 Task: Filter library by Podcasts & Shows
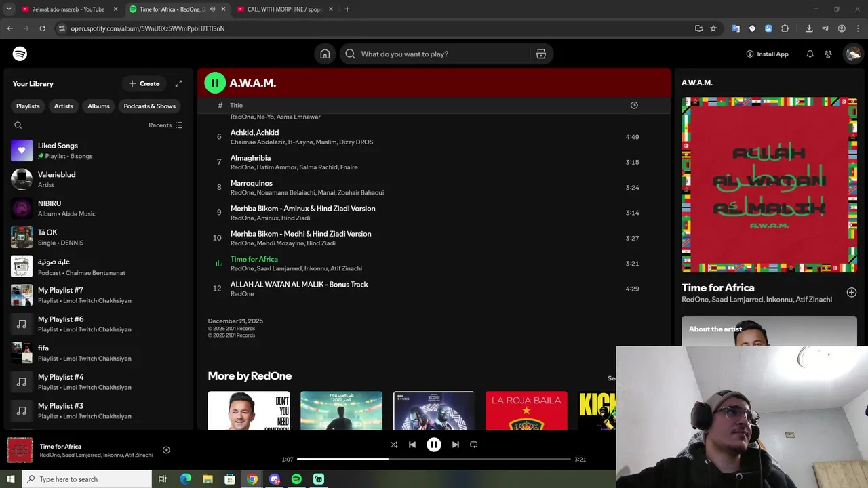pyautogui.click(x=149, y=106)
